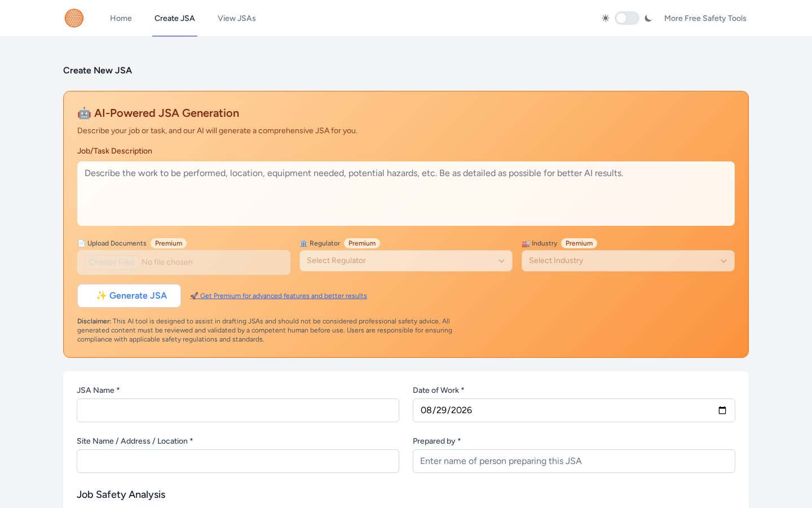Click the robot icon beside AI-Powered JSA Generation
Image resolution: width=812 pixels, height=508 pixels.
click(x=84, y=113)
